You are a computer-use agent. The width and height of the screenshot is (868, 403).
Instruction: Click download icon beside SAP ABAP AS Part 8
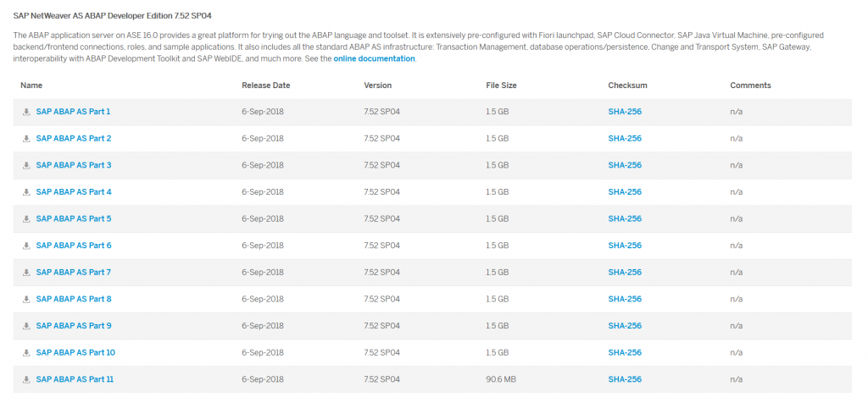[26, 300]
